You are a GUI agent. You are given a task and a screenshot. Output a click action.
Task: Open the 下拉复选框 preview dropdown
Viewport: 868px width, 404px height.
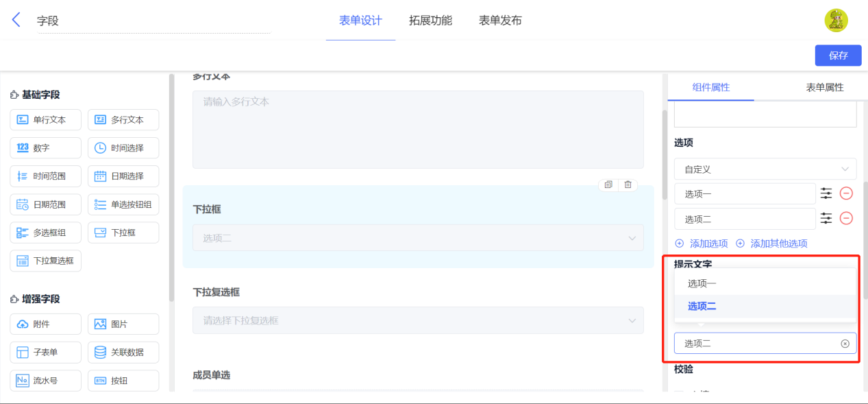click(418, 320)
